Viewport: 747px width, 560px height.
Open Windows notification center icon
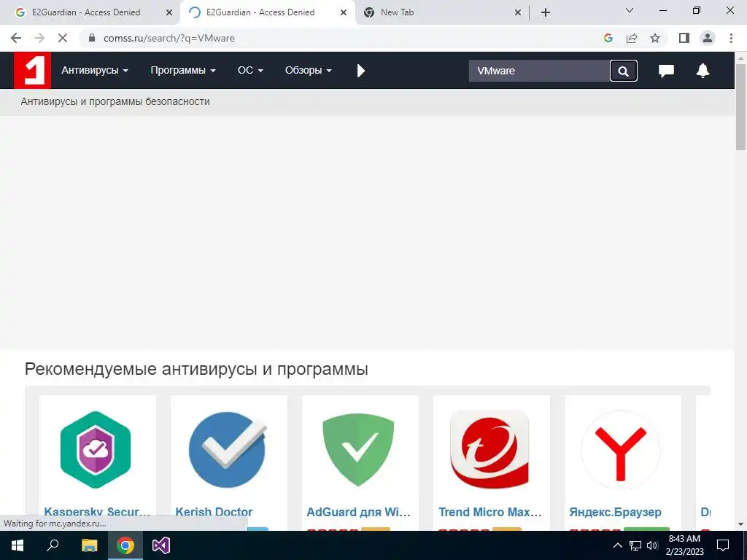pos(723,545)
